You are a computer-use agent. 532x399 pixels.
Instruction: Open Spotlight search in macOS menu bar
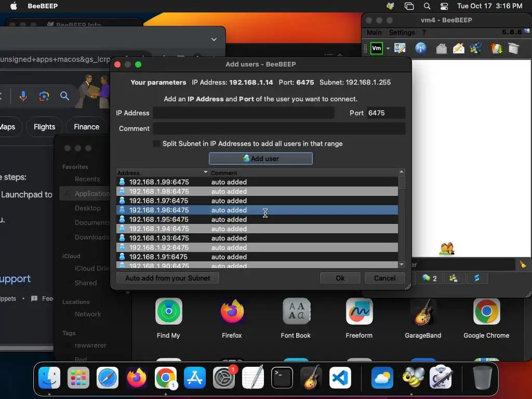pos(427,6)
